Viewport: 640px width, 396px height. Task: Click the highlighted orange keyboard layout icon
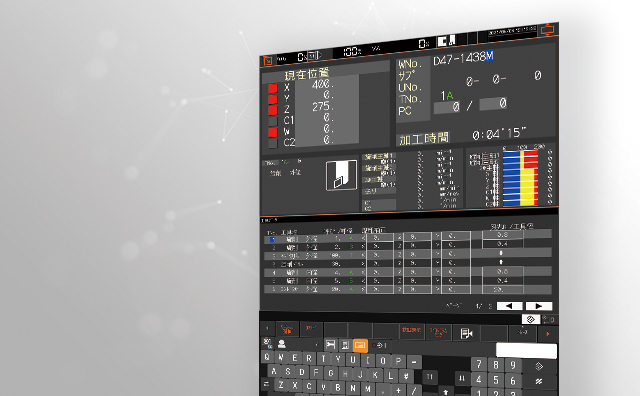360,345
